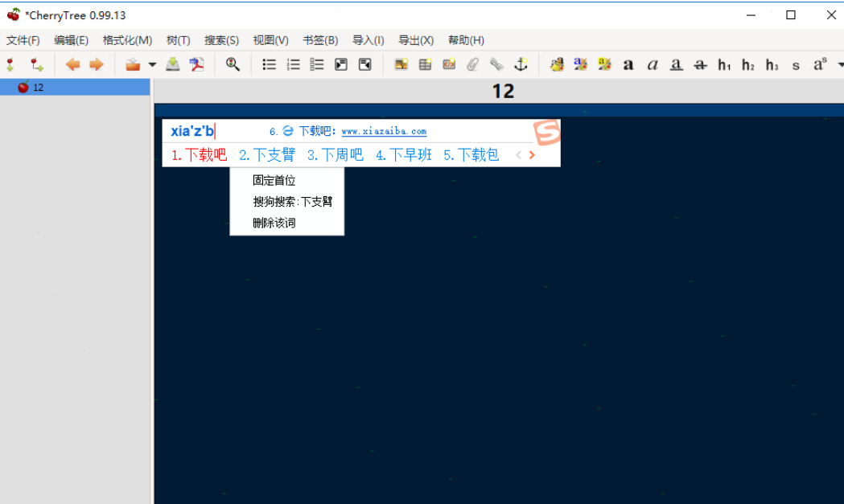The image size is (844, 504).
Task: Open find in nodes magnifier
Action: pyautogui.click(x=233, y=64)
